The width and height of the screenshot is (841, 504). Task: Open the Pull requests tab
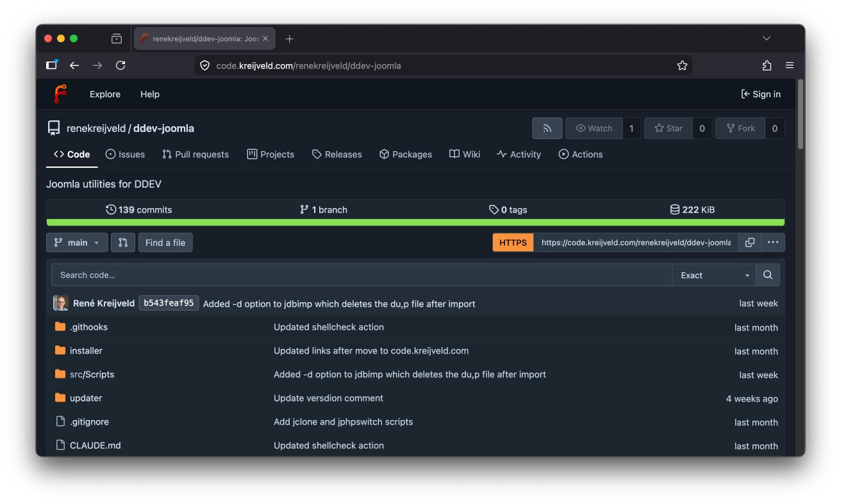[196, 154]
